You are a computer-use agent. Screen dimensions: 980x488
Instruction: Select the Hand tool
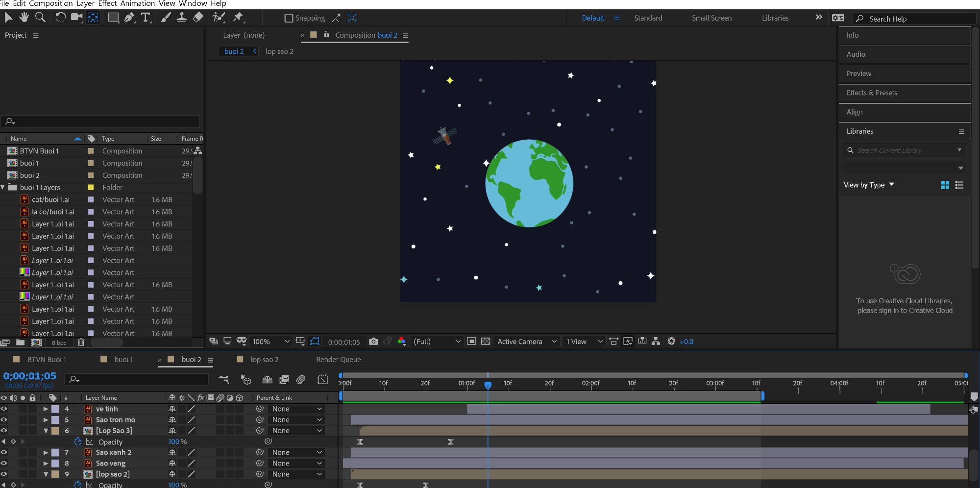(24, 18)
